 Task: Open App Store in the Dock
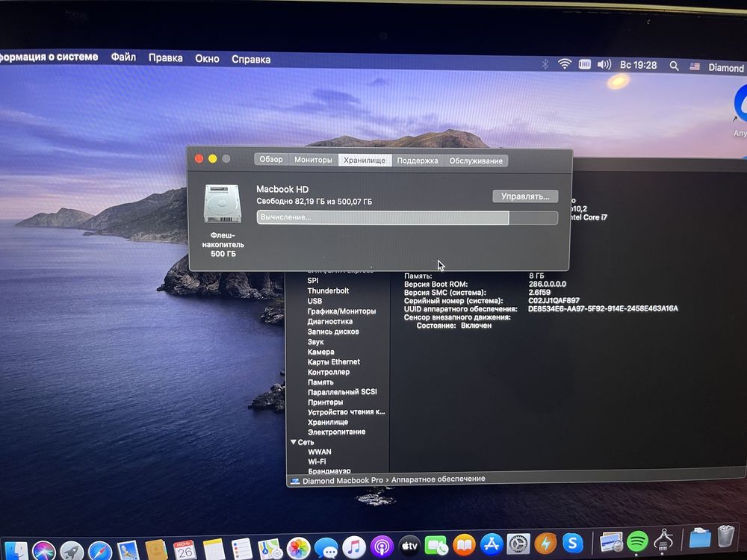point(492,544)
